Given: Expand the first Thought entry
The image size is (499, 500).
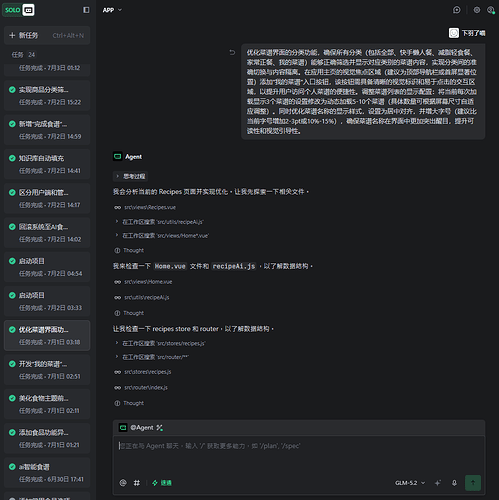Looking at the screenshot, I should pyautogui.click(x=129, y=250).
